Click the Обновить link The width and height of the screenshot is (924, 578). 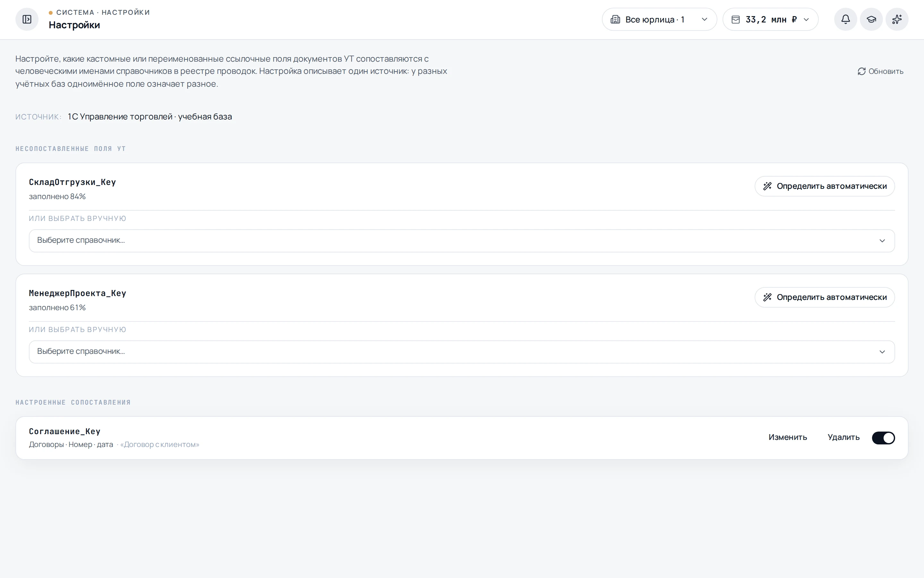(880, 72)
